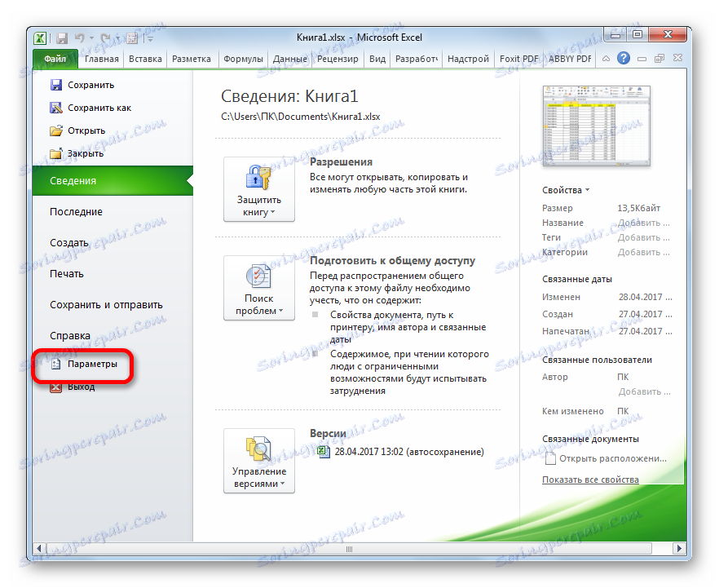
Task: Click the file path C:\Users\ПК\Documents\Книга1.xlsx
Action: point(300,117)
